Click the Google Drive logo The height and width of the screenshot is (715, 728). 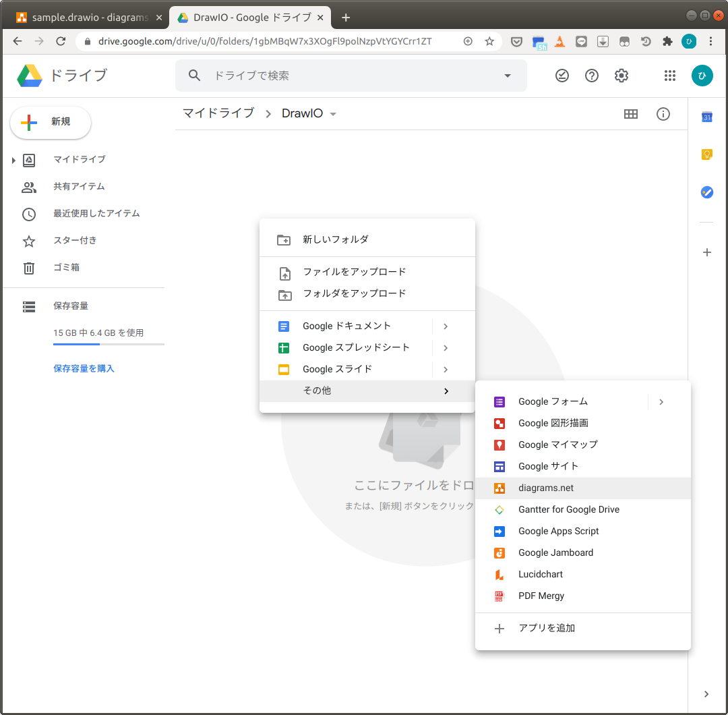30,76
